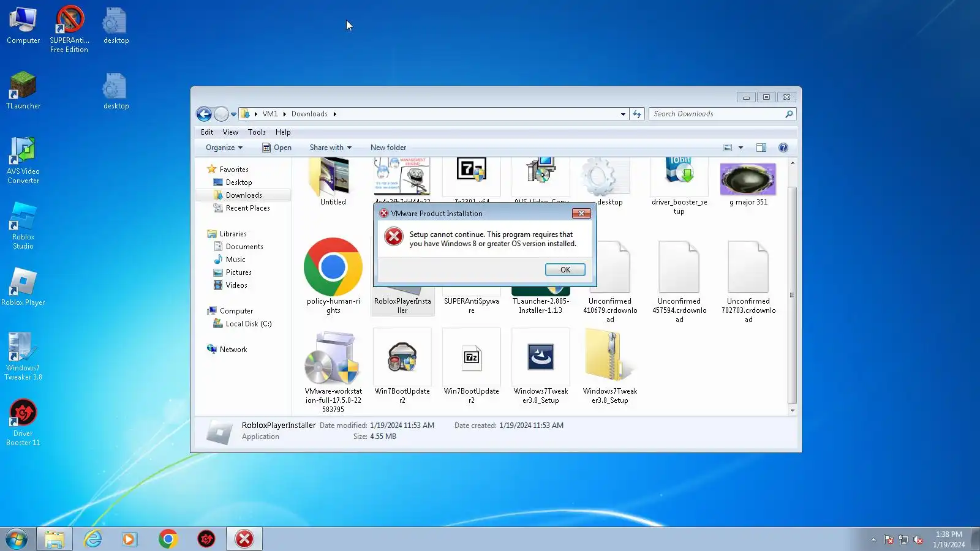The width and height of the screenshot is (980, 551).
Task: Select the Windows7 Tweaker 3.8 desktop shortcut
Action: point(23,357)
